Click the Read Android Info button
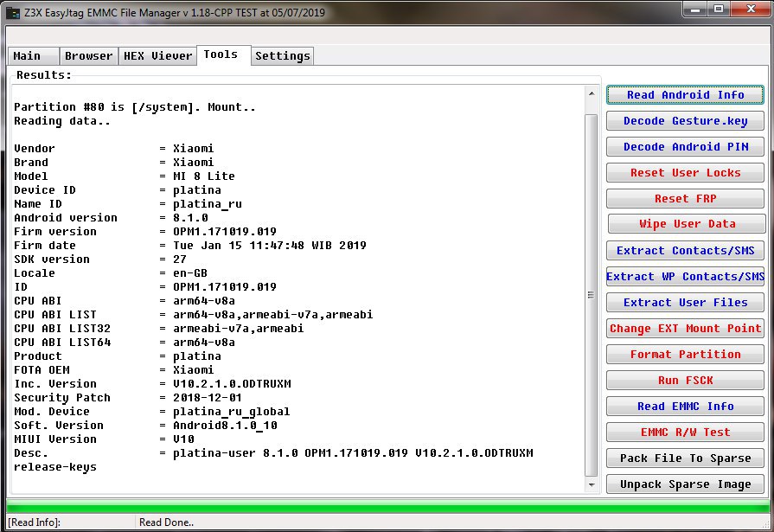Viewport: 774px width, 532px height. pyautogui.click(x=685, y=95)
